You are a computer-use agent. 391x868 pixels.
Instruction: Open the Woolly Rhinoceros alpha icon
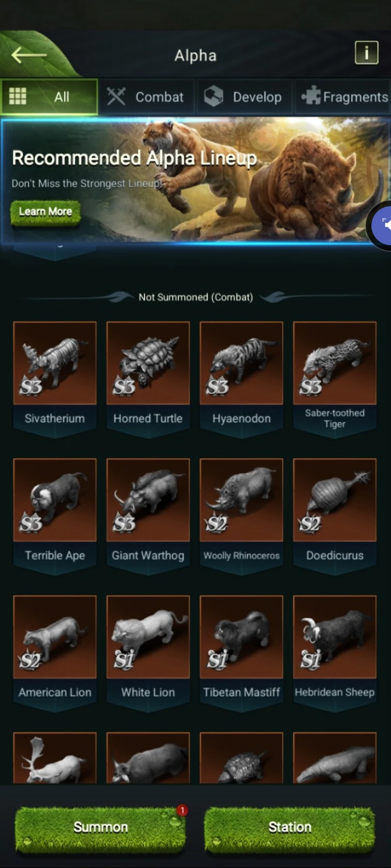tap(241, 500)
